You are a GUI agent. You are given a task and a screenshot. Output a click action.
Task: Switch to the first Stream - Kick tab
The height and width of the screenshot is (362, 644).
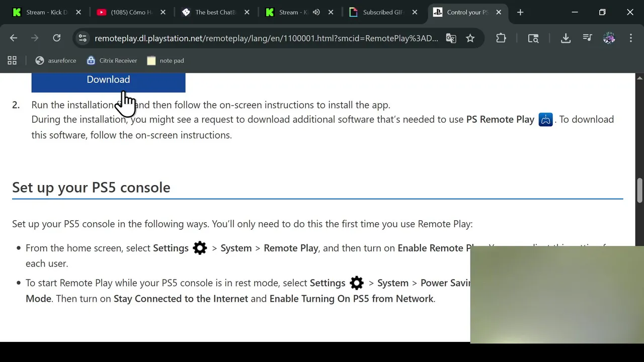pyautogui.click(x=46, y=12)
